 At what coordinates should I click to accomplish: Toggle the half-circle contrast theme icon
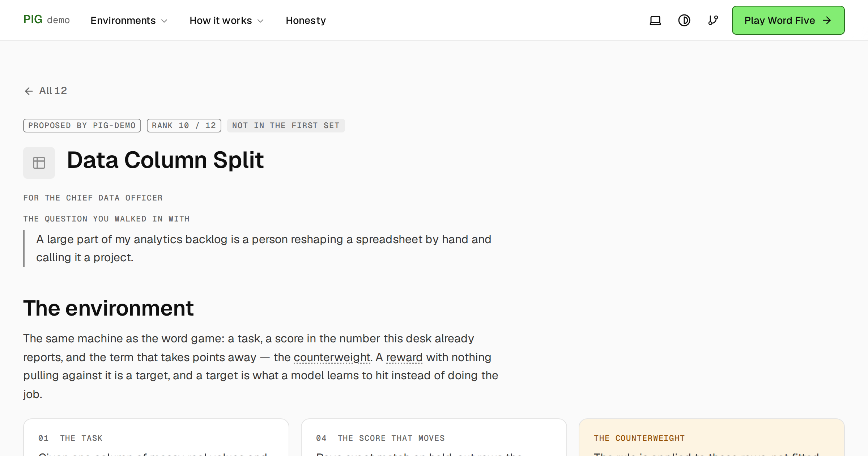684,20
